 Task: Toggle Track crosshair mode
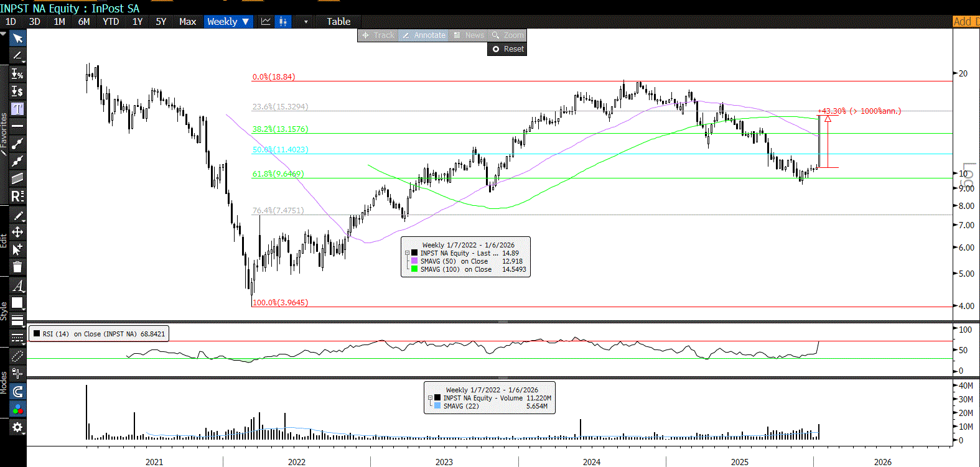click(378, 35)
